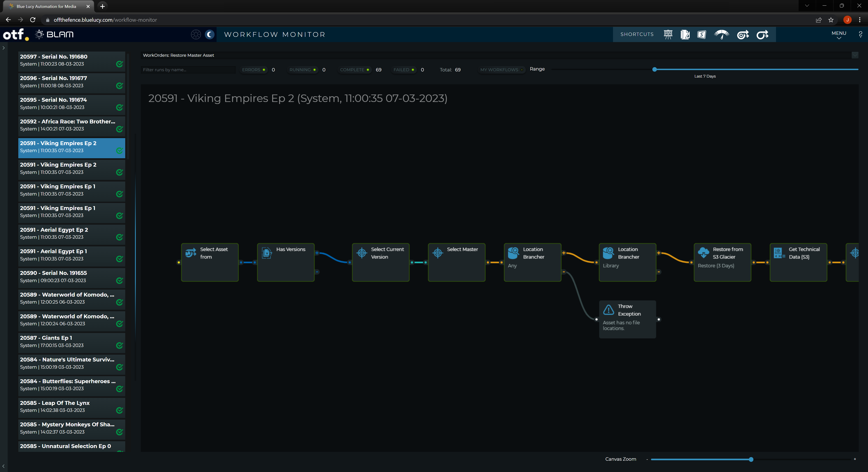Click the ruler and document shortcut icon
Viewport: 868px width, 472px height.
(x=685, y=34)
